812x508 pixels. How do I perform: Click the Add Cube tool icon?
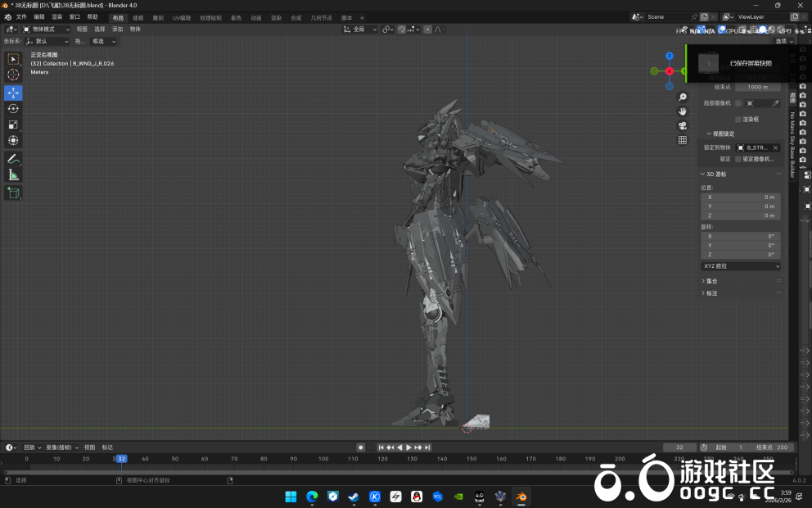[13, 193]
